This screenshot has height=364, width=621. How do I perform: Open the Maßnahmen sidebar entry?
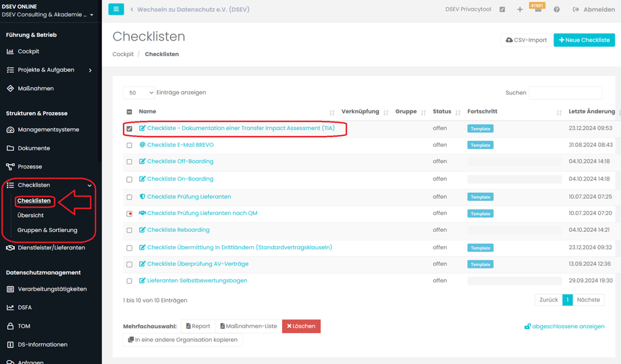click(x=36, y=88)
